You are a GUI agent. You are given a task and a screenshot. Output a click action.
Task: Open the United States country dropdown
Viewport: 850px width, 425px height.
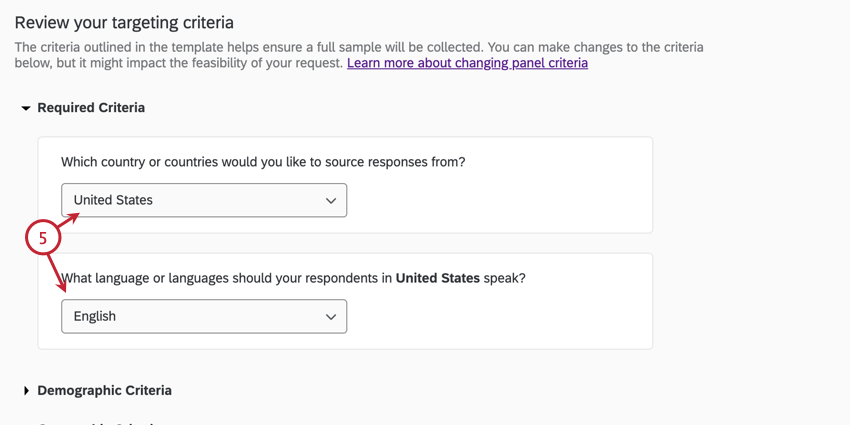(204, 200)
